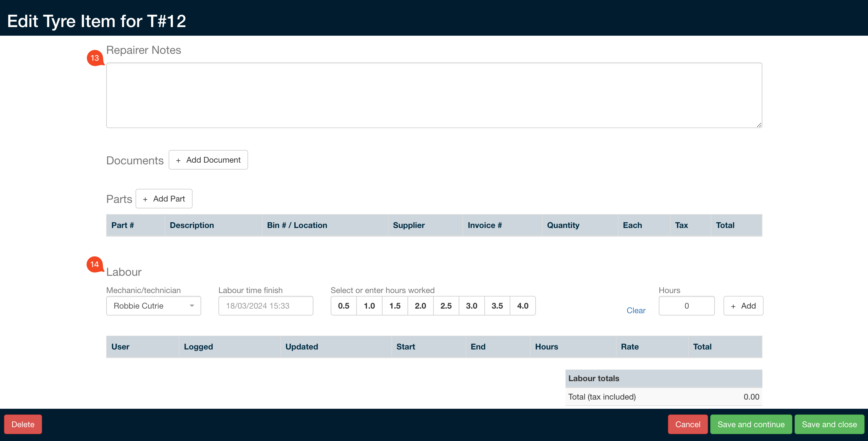Select 2.0 hours worked
This screenshot has height=441, width=868.
point(420,306)
